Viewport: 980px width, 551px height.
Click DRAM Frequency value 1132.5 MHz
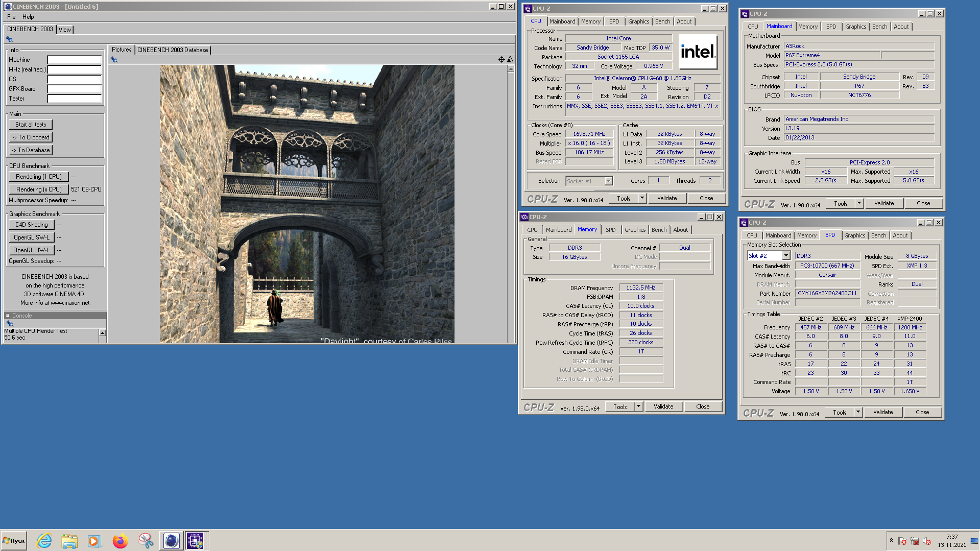pyautogui.click(x=641, y=288)
